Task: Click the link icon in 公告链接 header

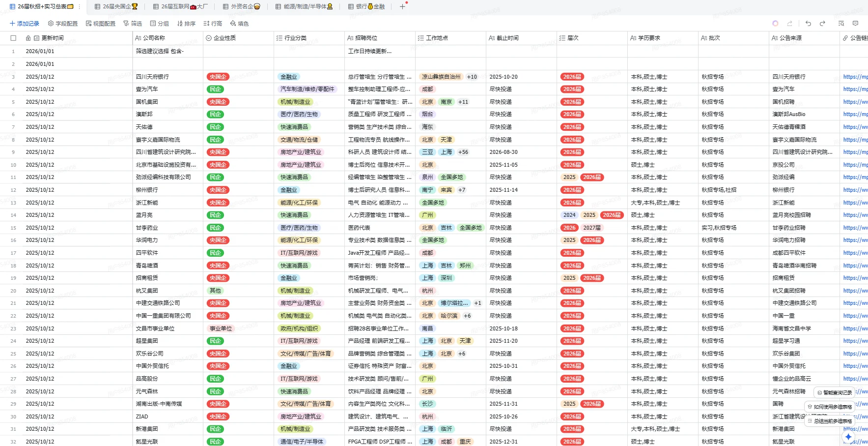Action: coord(845,38)
